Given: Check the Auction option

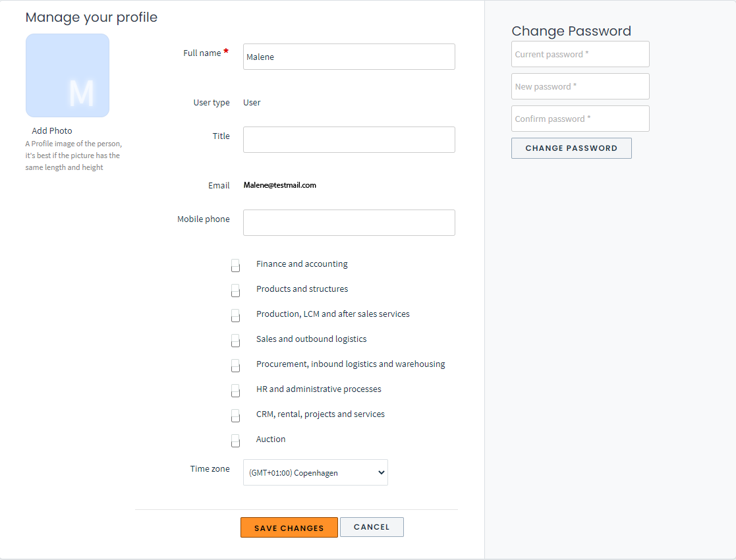Looking at the screenshot, I should (x=235, y=441).
